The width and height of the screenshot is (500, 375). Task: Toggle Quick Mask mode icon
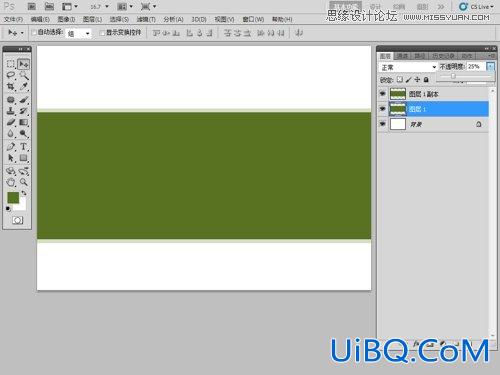(17, 220)
